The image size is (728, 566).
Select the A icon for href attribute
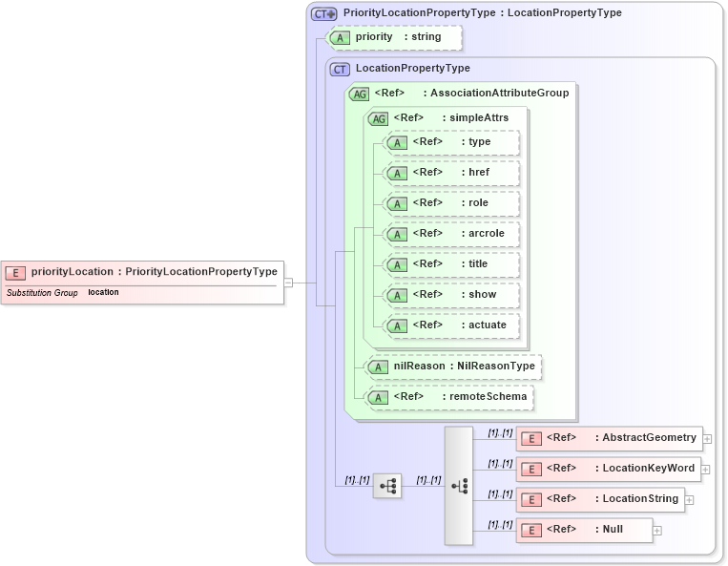(x=397, y=174)
